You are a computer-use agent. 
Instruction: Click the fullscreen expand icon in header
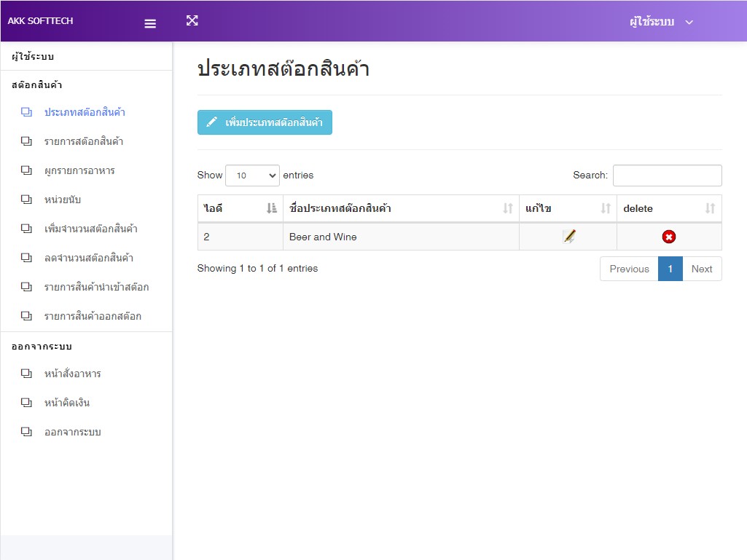[192, 20]
